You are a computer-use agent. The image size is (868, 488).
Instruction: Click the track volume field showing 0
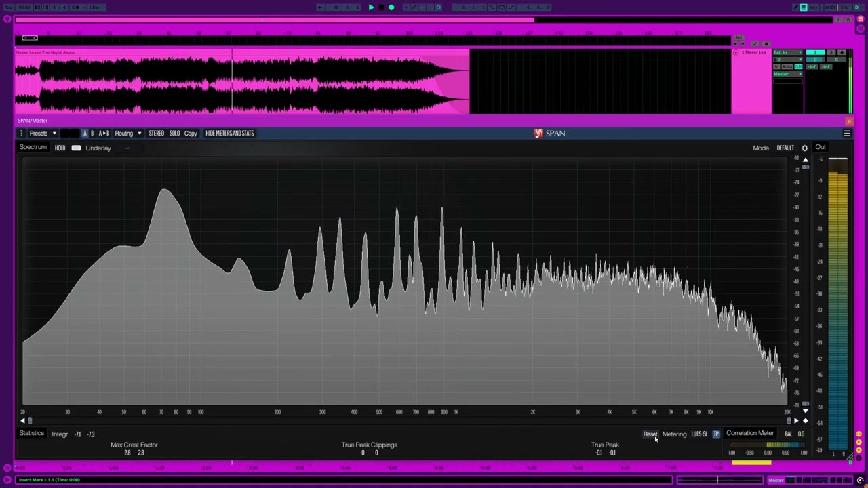815,60
